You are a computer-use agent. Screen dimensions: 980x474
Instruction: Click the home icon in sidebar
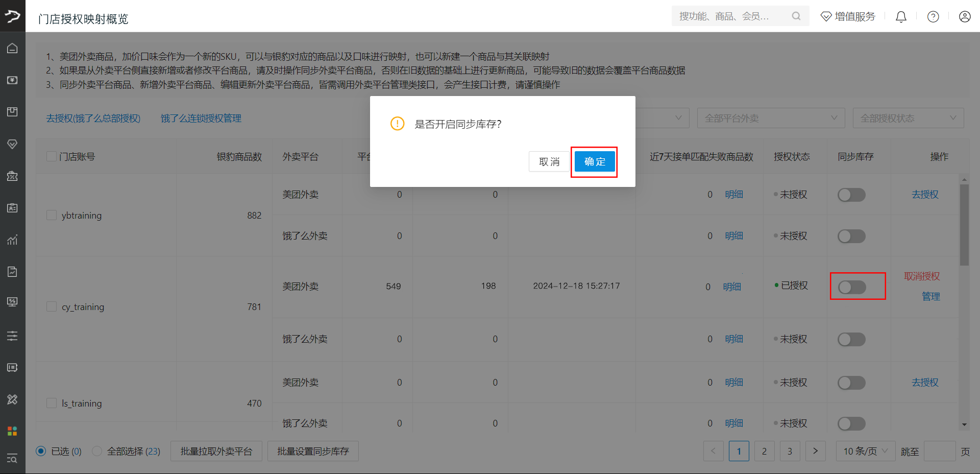[12, 49]
